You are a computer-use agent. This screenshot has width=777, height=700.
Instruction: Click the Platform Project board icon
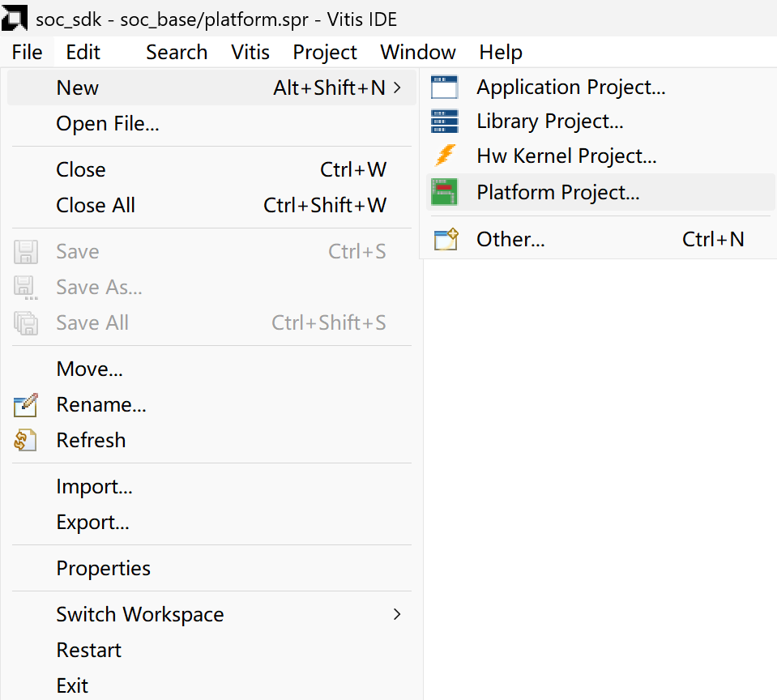(445, 192)
